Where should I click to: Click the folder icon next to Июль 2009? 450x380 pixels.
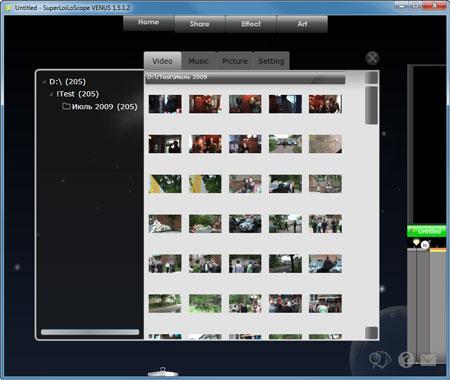click(x=66, y=106)
